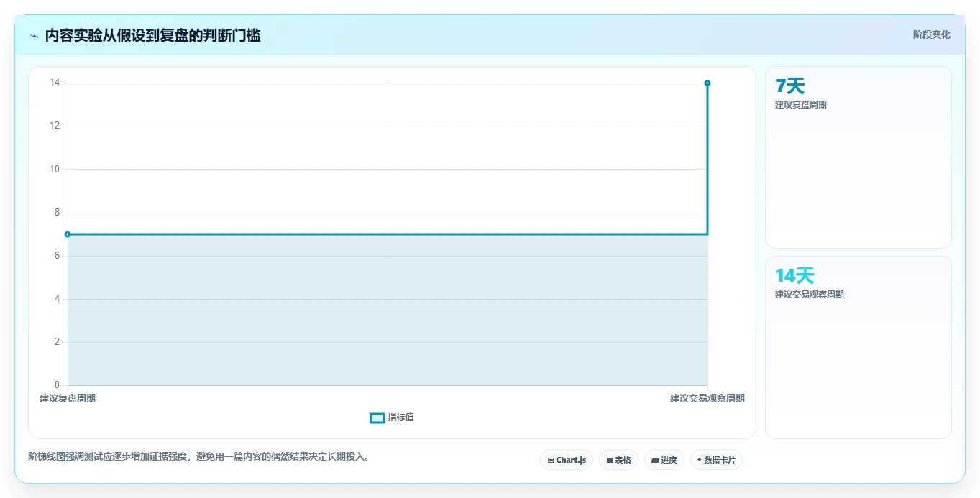Image resolution: width=980 pixels, height=498 pixels.
Task: Select the Chart.js tag pill
Action: pos(567,460)
